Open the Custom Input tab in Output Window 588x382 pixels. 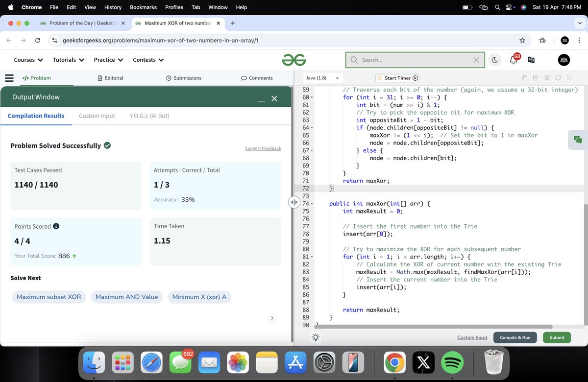[97, 116]
